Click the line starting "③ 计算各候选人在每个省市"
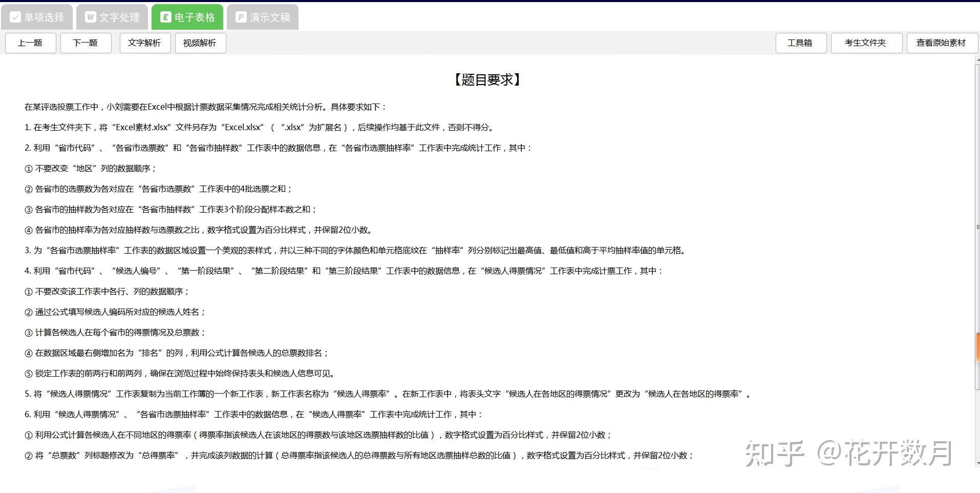The image size is (980, 493). [x=116, y=333]
